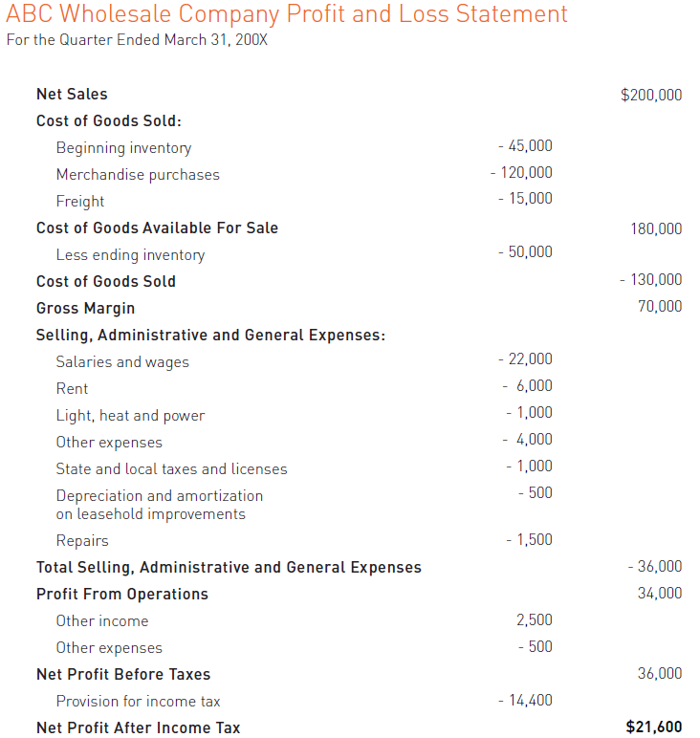The height and width of the screenshot is (738, 700).
Task: Select State and local taxes line
Action: 171,469
